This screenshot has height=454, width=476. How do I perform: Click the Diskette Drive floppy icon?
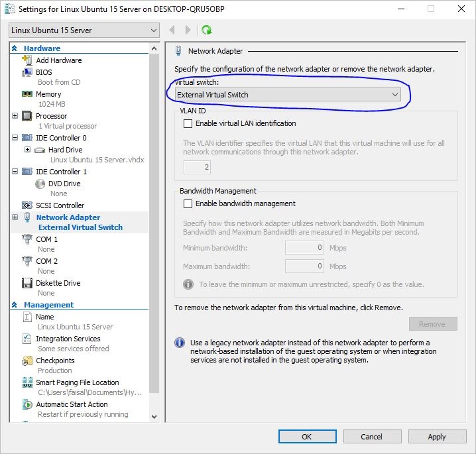(27, 283)
